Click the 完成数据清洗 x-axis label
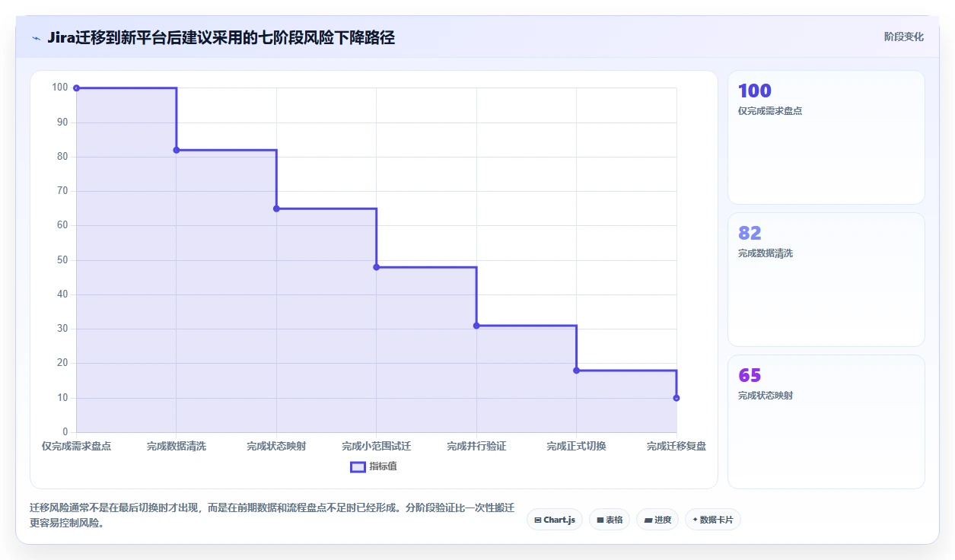 [x=177, y=447]
